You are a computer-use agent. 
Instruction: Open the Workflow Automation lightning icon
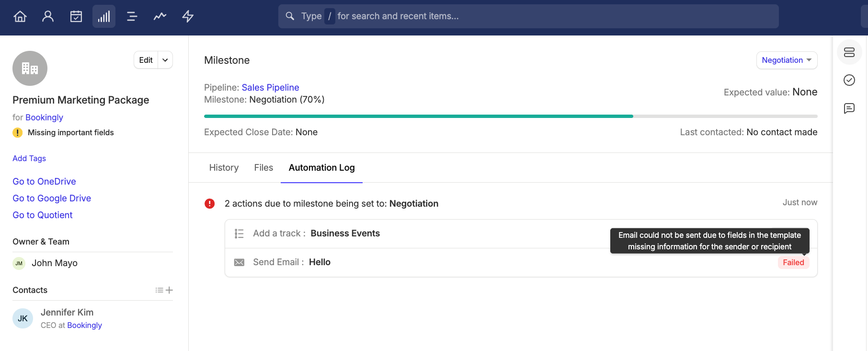point(188,16)
